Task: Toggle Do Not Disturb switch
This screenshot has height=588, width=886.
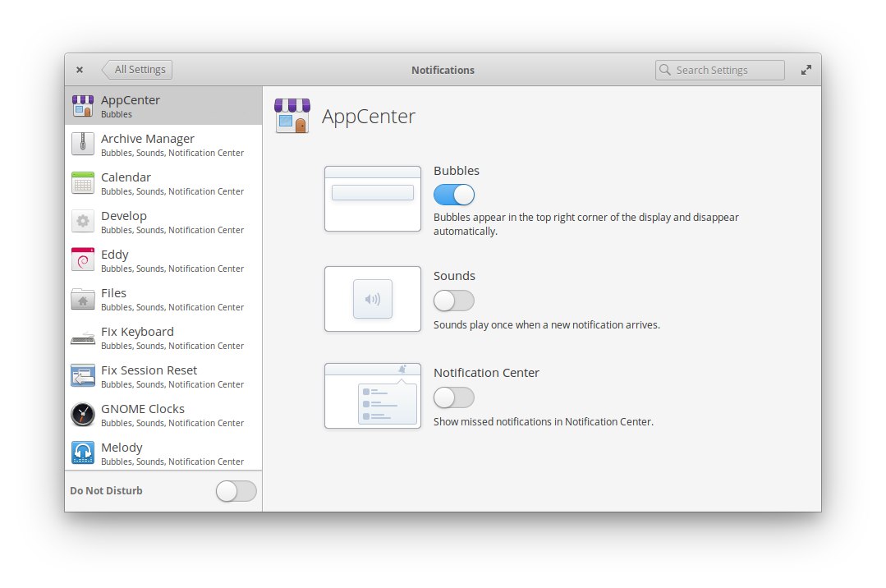Action: [x=236, y=491]
